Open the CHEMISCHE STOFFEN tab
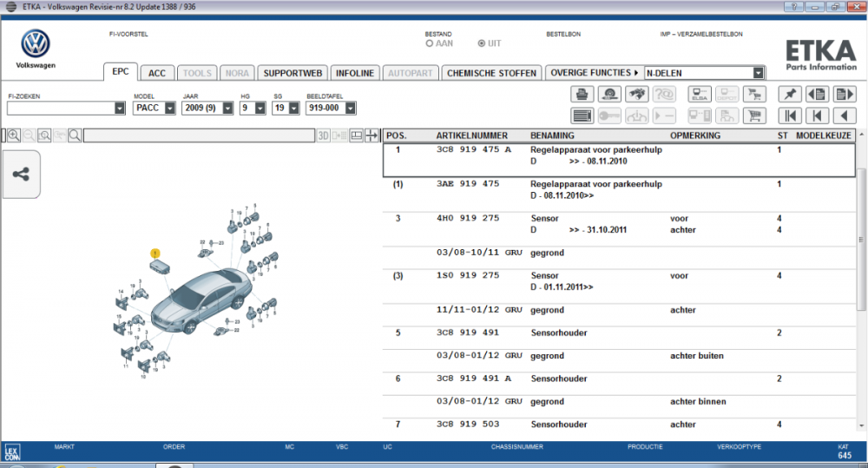This screenshot has width=868, height=468. 491,73
